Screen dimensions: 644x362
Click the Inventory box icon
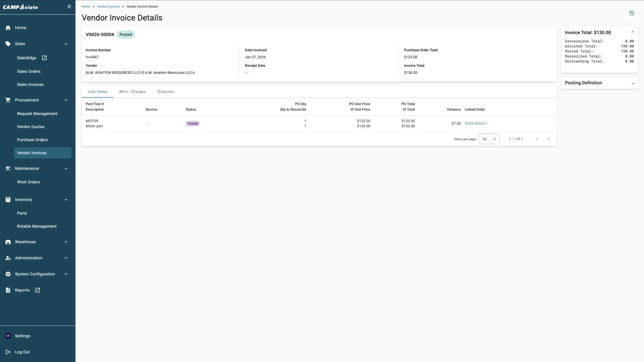tap(8, 200)
